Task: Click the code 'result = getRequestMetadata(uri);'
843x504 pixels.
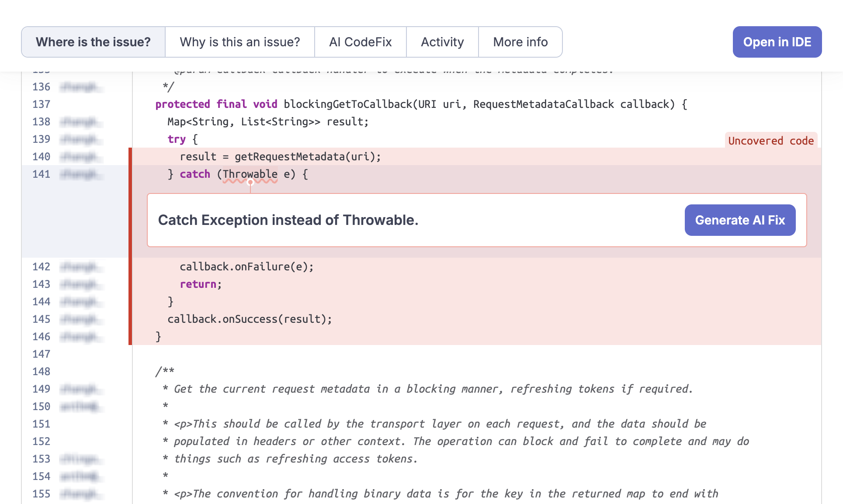Action: 280,157
